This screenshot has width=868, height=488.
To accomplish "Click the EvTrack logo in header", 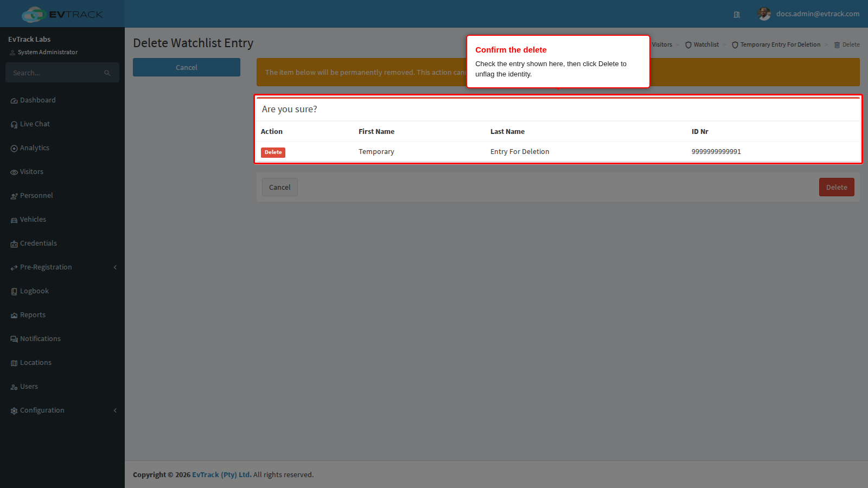I will [x=62, y=14].
